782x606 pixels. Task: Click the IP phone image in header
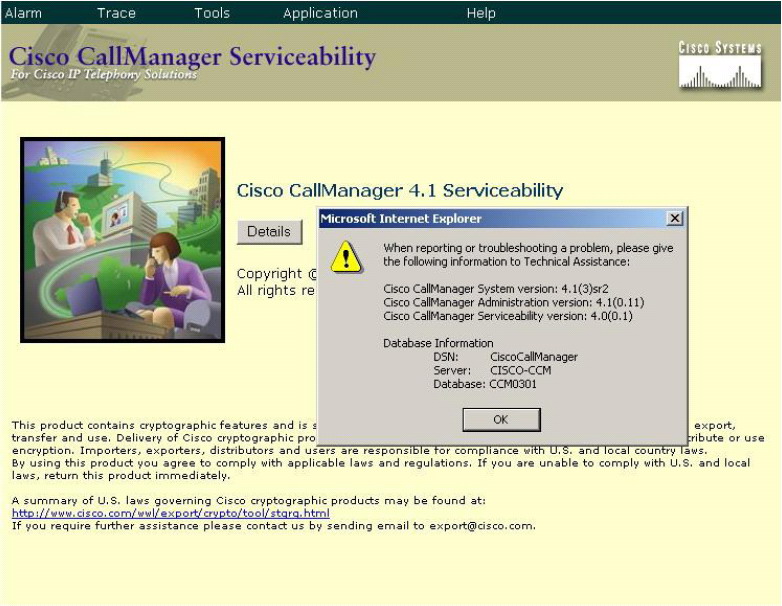[40, 70]
